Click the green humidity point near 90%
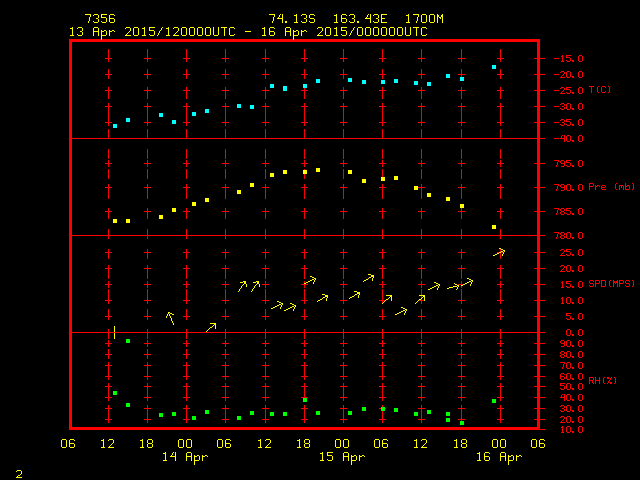640x480 pixels. pyautogui.click(x=128, y=342)
